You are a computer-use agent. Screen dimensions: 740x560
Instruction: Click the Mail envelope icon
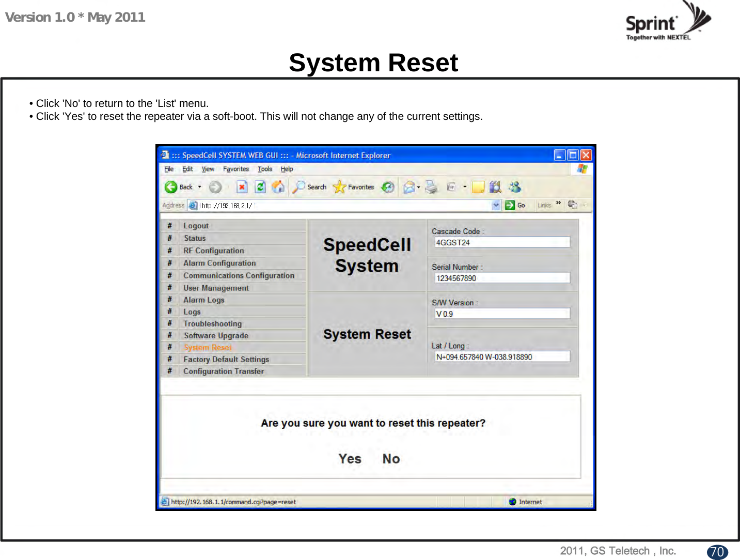[409, 187]
